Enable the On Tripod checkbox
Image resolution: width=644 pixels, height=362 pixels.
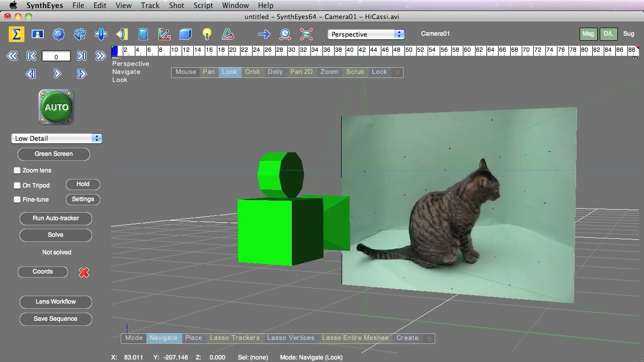coord(17,186)
